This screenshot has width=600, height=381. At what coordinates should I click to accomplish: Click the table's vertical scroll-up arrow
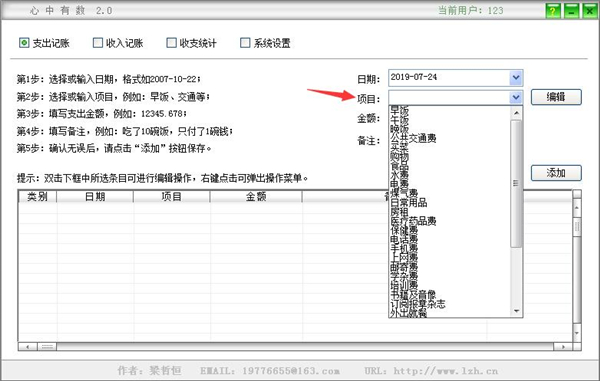pos(577,208)
